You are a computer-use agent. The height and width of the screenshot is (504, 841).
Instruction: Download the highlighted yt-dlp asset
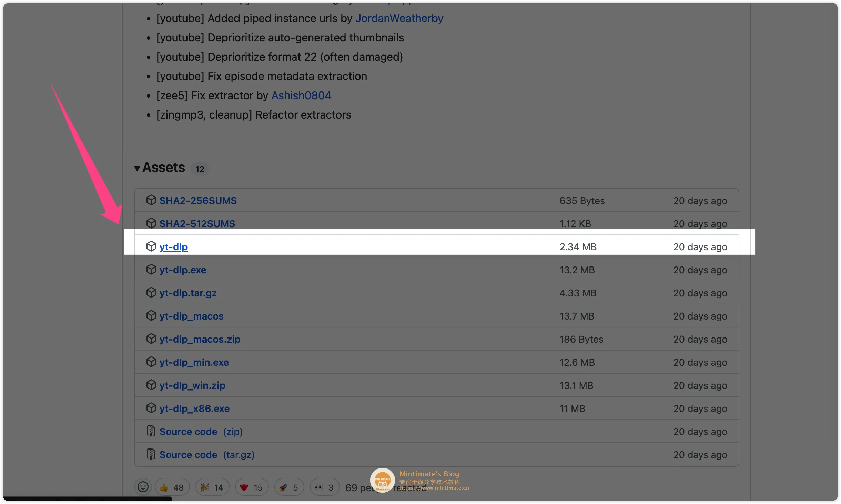click(x=173, y=247)
